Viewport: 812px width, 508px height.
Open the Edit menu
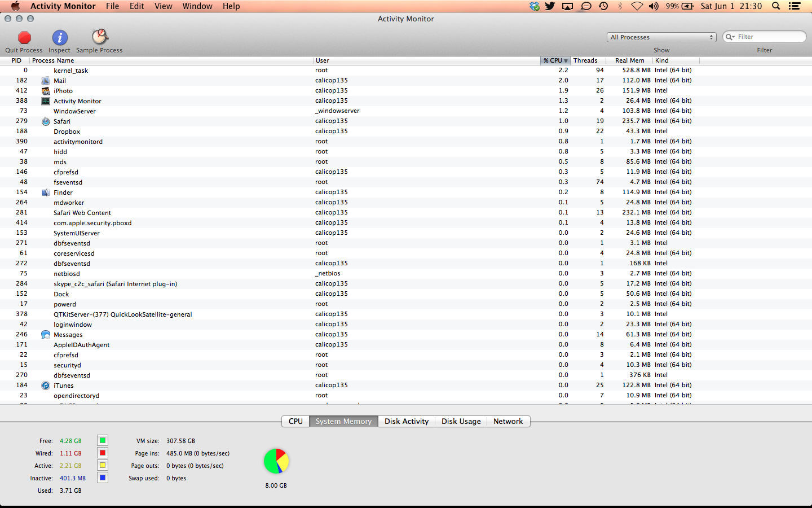pos(136,6)
